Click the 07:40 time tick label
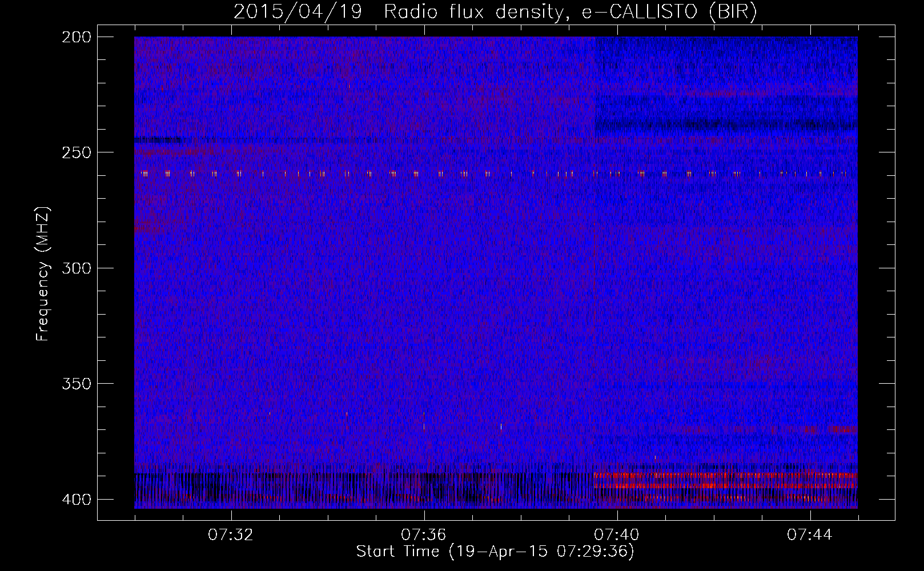The image size is (924, 571). [x=617, y=535]
